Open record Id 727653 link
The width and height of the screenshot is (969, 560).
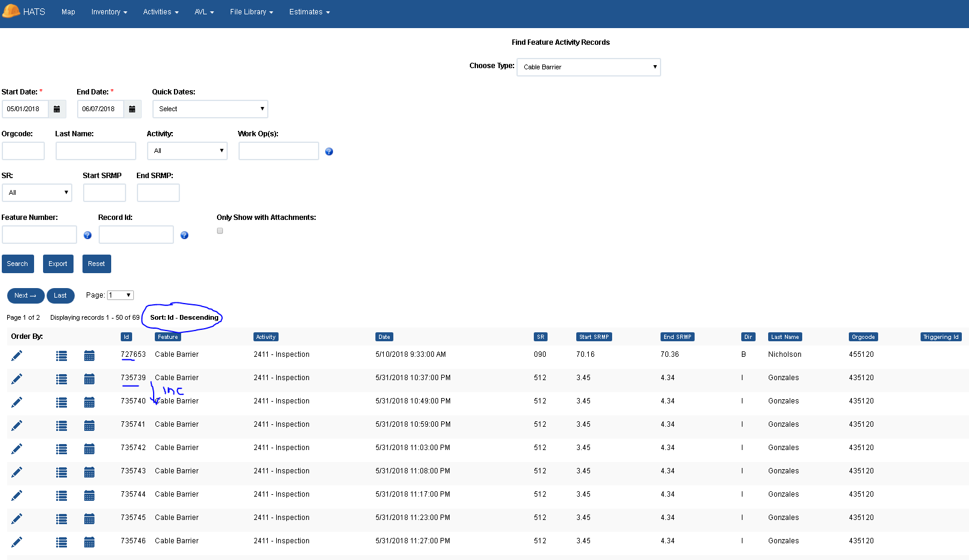tap(133, 354)
